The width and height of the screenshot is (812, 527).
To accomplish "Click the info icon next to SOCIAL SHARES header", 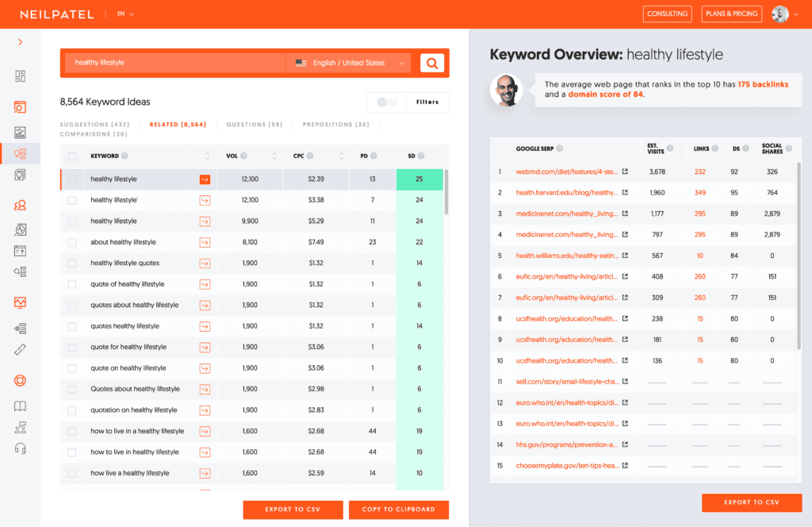I will (x=789, y=148).
